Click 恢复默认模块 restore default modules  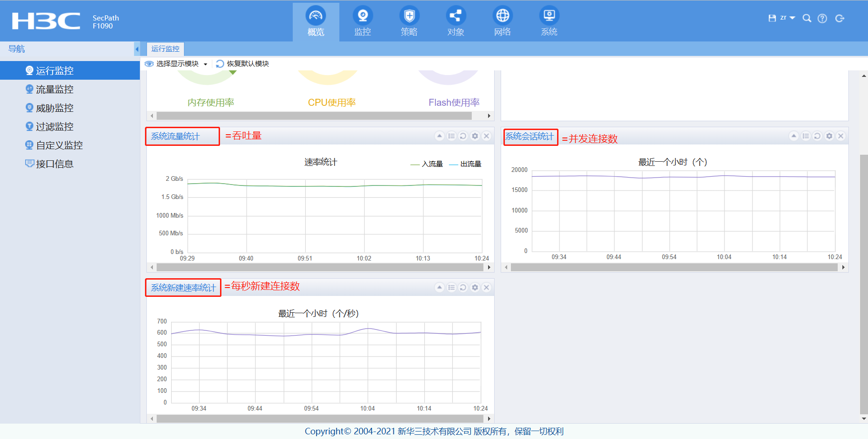point(242,64)
